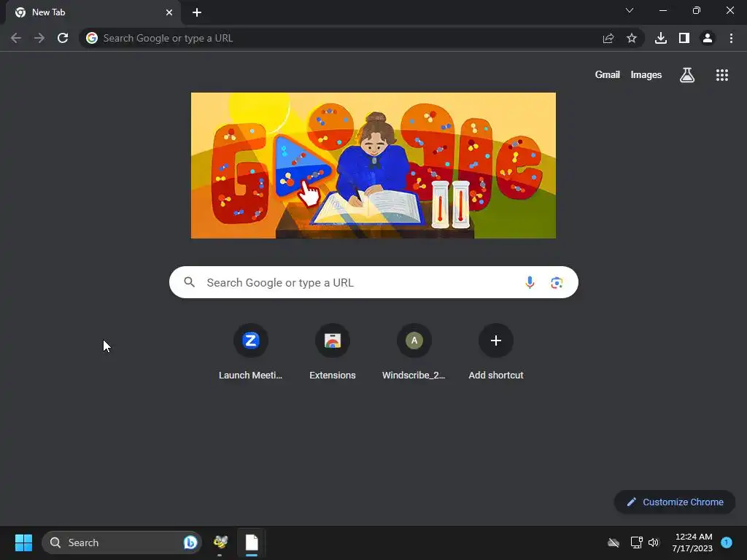Toggle the side panel icon
The width and height of the screenshot is (747, 560).
[684, 38]
